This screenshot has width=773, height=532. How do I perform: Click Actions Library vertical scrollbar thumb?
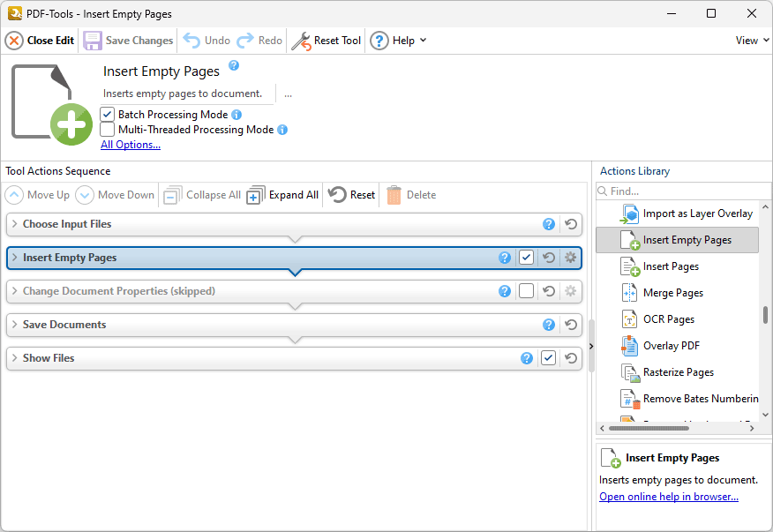point(765,315)
